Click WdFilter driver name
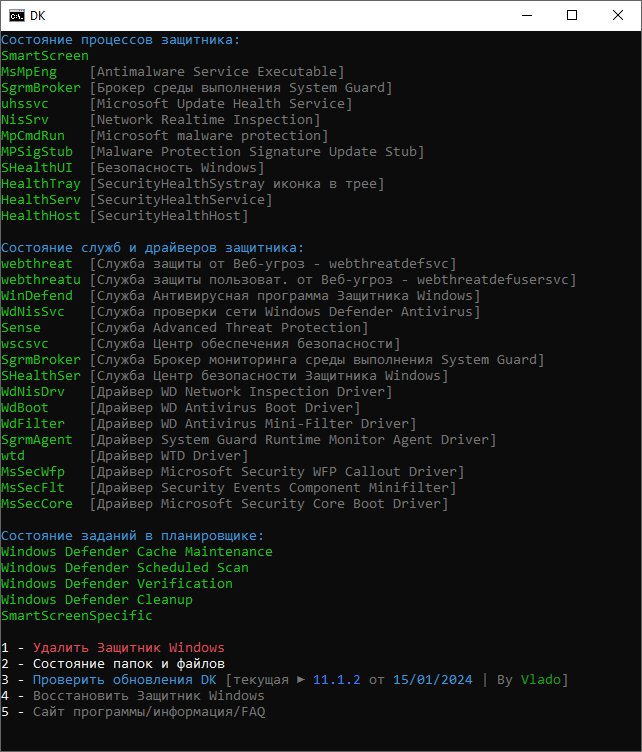 tap(33, 423)
